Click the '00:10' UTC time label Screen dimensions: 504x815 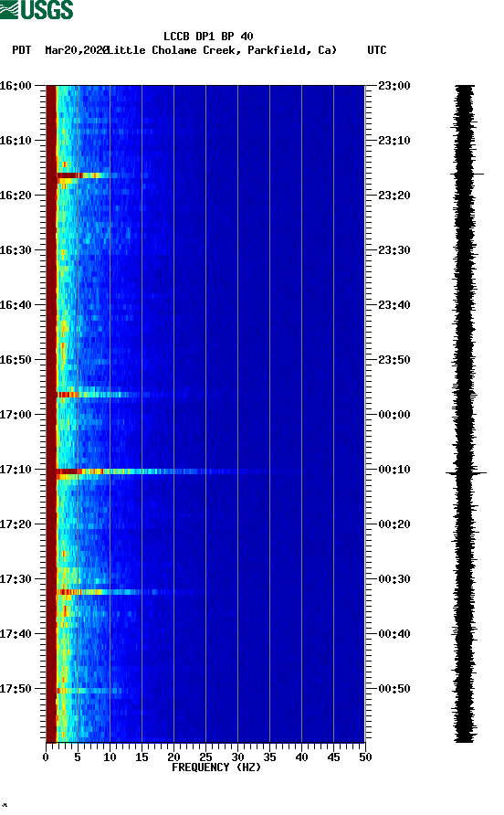[394, 470]
